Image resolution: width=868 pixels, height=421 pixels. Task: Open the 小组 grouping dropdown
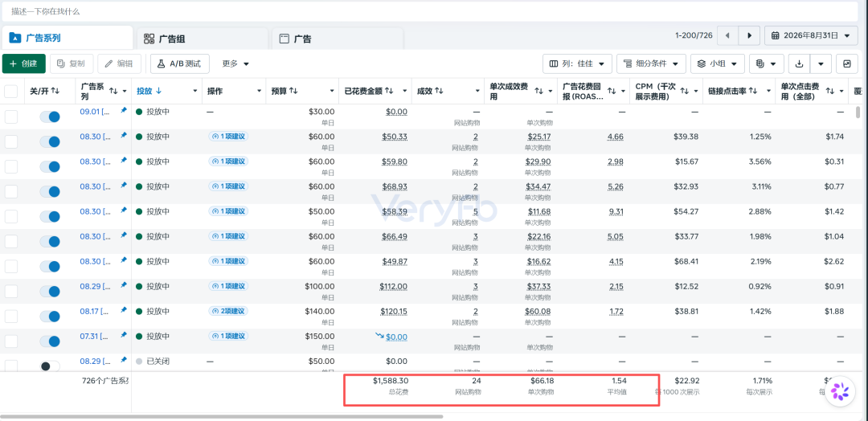coord(718,63)
